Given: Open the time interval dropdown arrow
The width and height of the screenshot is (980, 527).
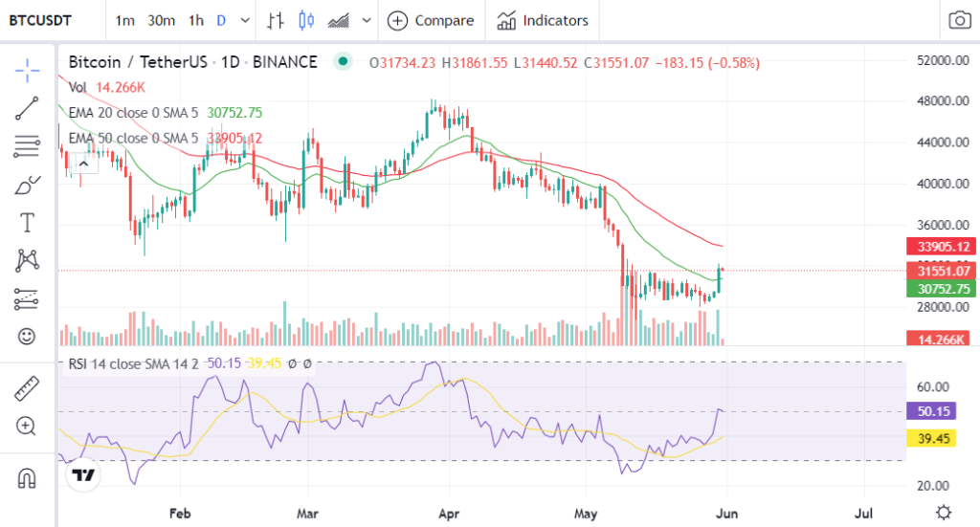Looking at the screenshot, I should tap(245, 21).
